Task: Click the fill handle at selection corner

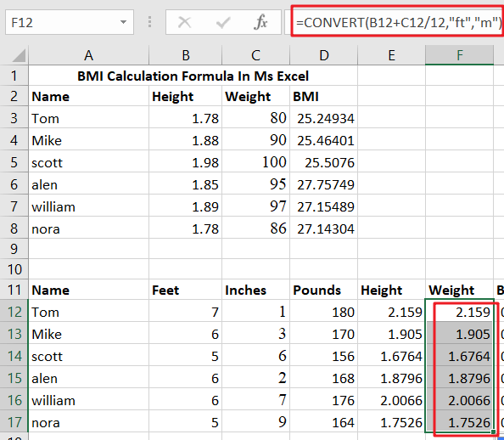Action: click(493, 432)
